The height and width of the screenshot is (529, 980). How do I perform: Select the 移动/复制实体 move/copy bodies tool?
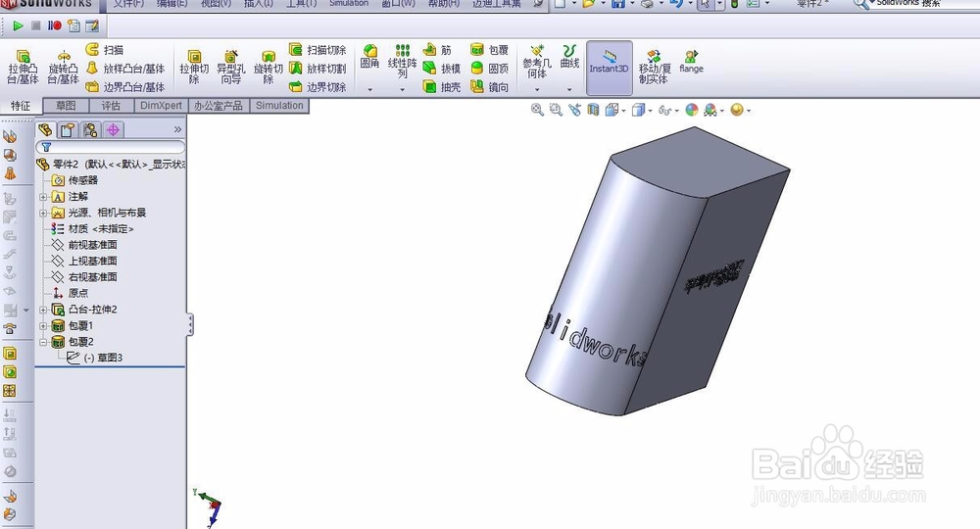pos(655,67)
